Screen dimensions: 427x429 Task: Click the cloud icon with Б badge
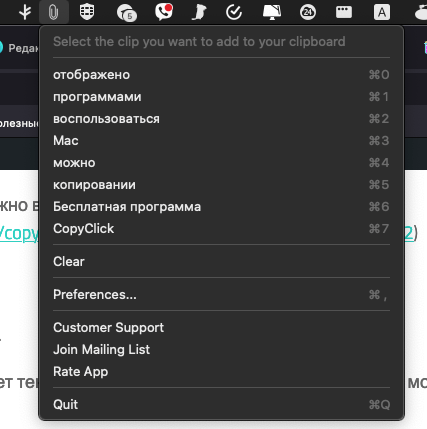click(x=127, y=13)
